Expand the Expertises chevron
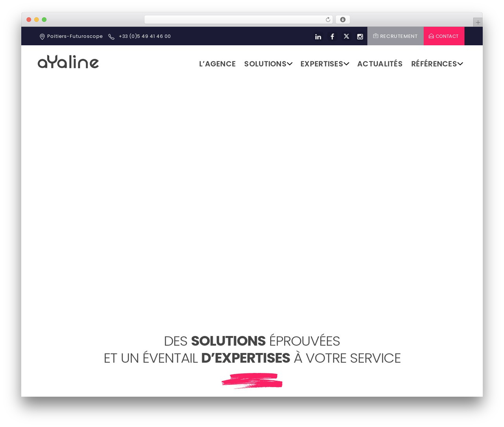The height and width of the screenshot is (427, 504). point(346,64)
